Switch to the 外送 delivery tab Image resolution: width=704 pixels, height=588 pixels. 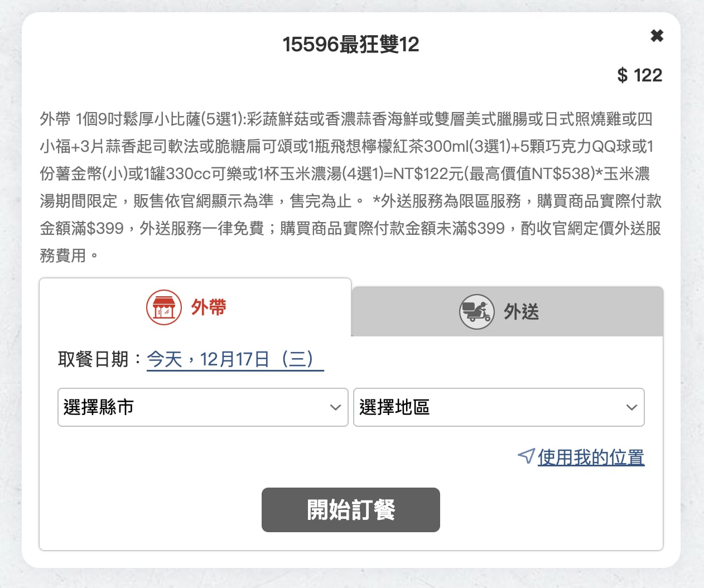[506, 311]
